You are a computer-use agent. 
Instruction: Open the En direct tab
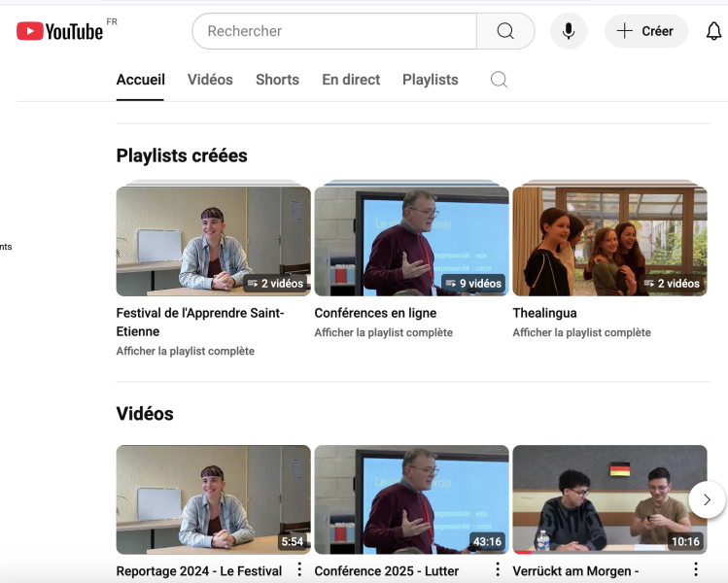tap(351, 80)
